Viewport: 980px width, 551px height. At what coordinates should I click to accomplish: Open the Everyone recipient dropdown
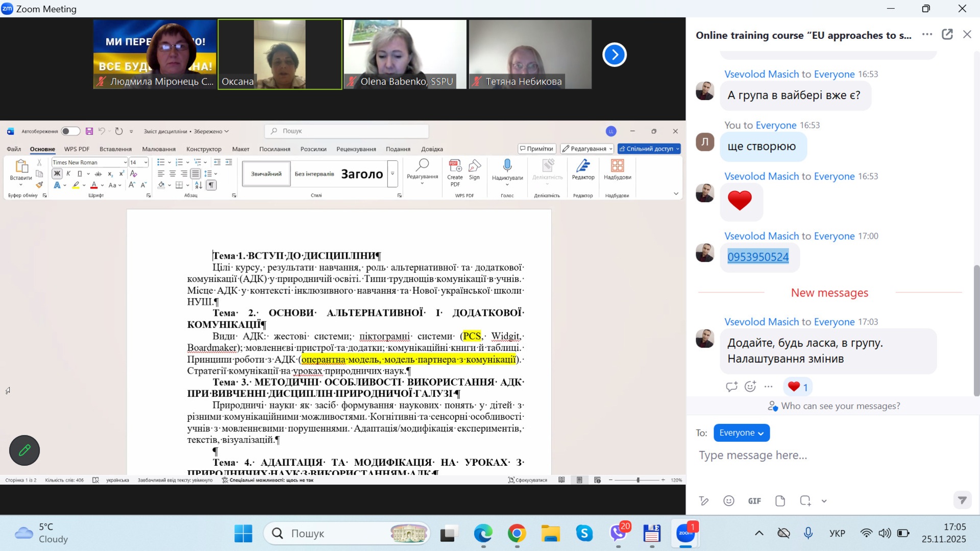click(741, 433)
